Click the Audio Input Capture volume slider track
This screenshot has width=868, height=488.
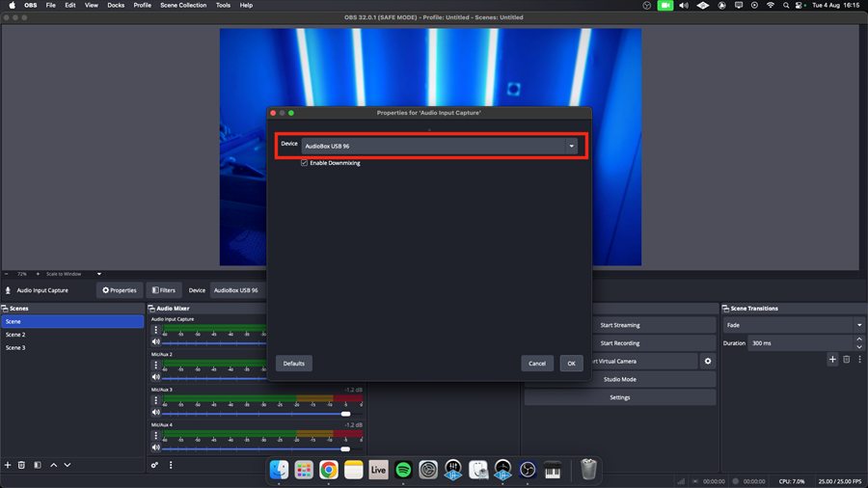click(x=214, y=343)
